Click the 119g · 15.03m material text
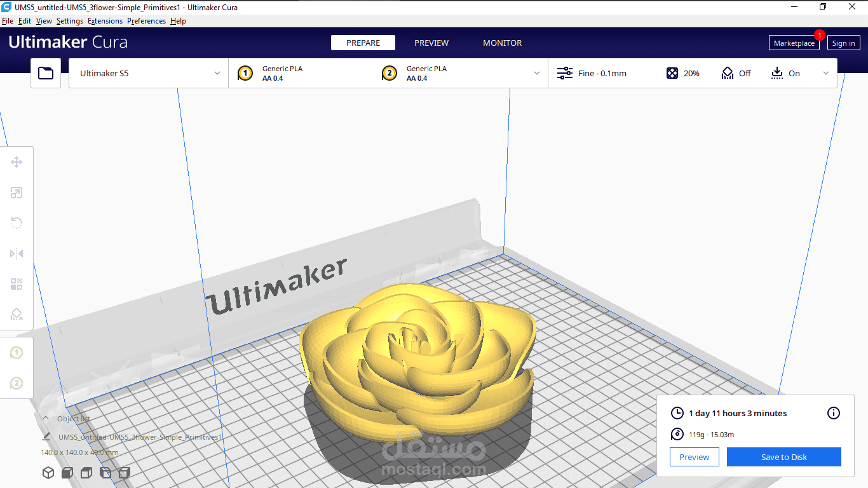Image resolution: width=868 pixels, height=488 pixels. click(x=712, y=435)
